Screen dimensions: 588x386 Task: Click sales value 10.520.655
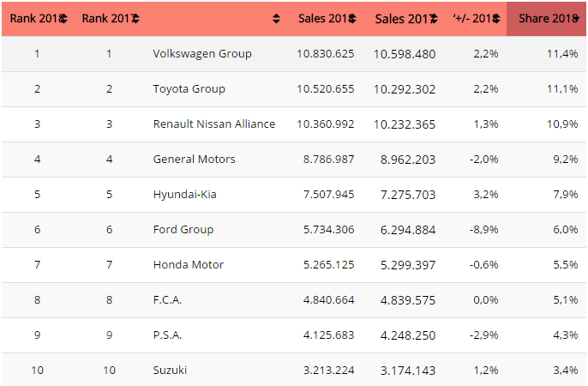326,89
